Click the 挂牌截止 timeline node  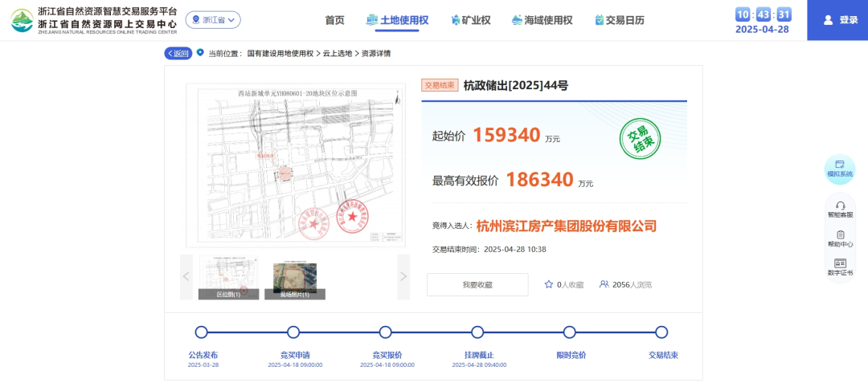tap(477, 332)
